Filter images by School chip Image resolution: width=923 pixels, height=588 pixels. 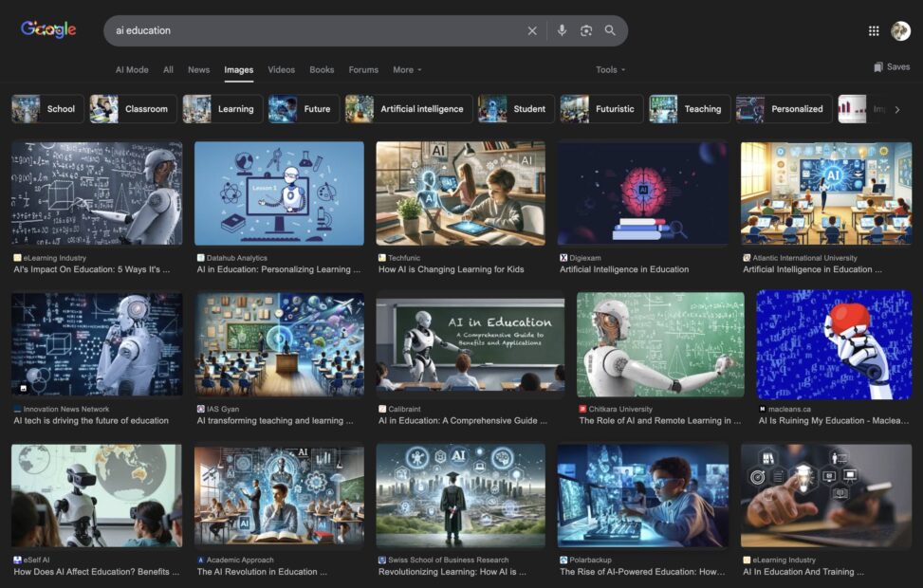click(47, 109)
